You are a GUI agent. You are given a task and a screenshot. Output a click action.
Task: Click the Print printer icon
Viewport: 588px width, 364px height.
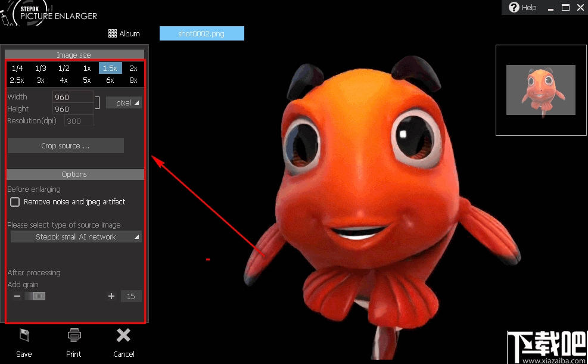point(74,335)
